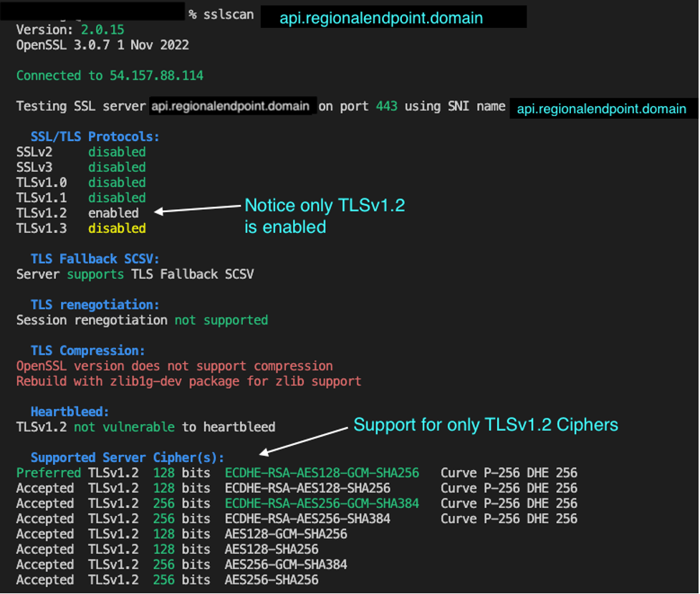Select the 'Support for only TLSv1.2 Ciphers' annotation
This screenshot has height=594, width=700.
click(484, 425)
